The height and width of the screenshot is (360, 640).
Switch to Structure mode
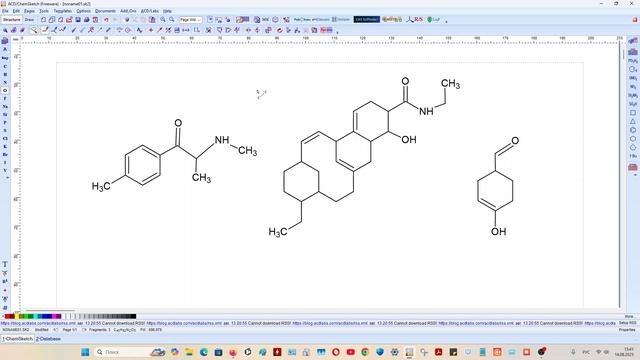point(11,20)
